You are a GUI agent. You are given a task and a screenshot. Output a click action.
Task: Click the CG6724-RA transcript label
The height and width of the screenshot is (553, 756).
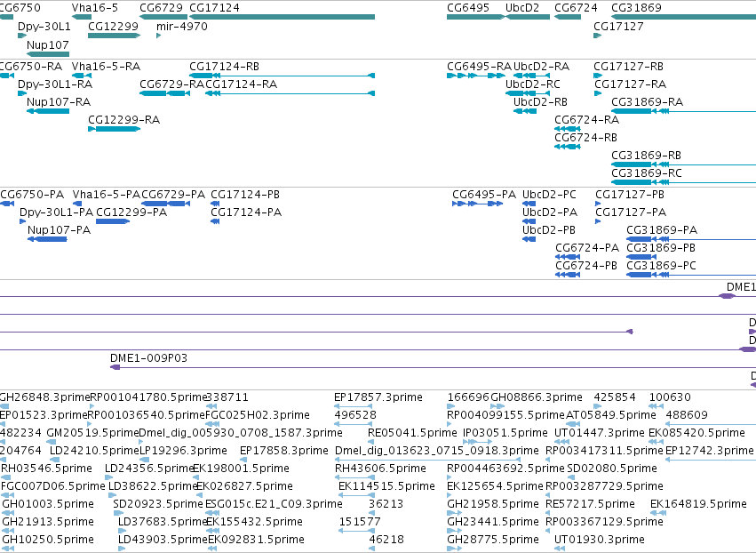[x=587, y=120]
